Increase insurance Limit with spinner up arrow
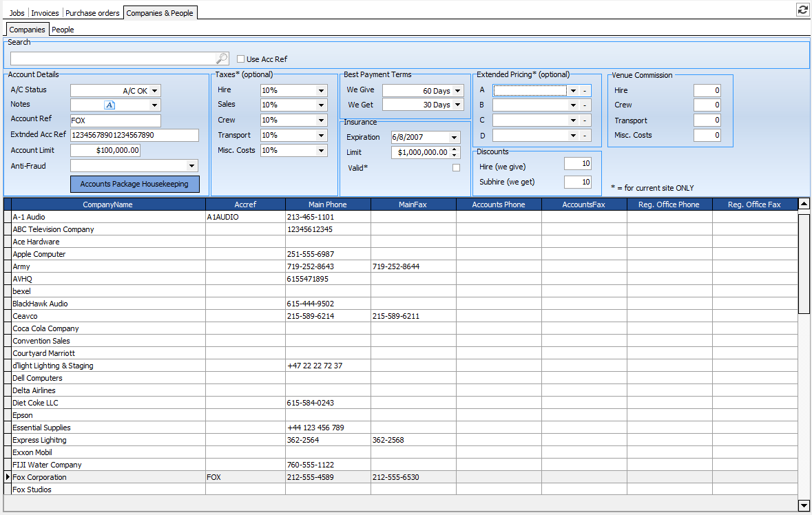The image size is (812, 515). click(454, 149)
